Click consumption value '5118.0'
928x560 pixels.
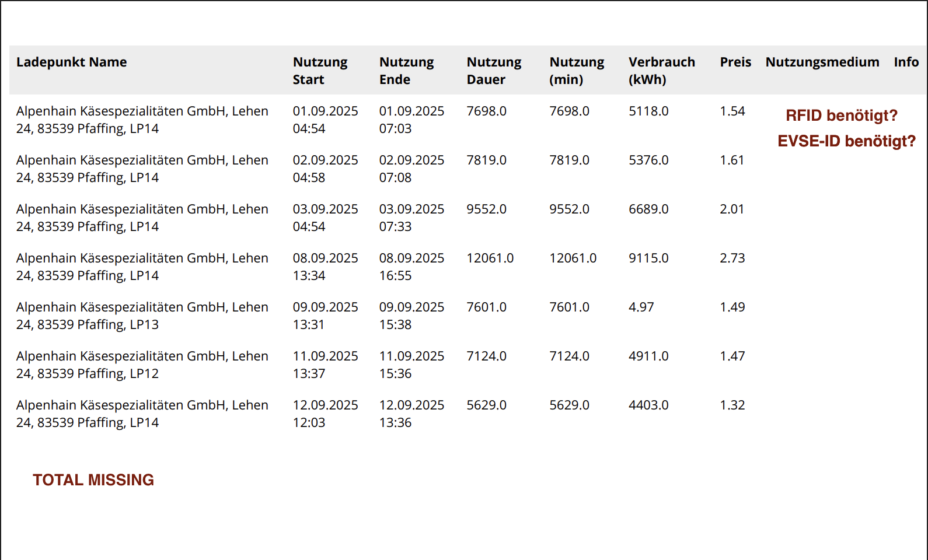point(648,111)
